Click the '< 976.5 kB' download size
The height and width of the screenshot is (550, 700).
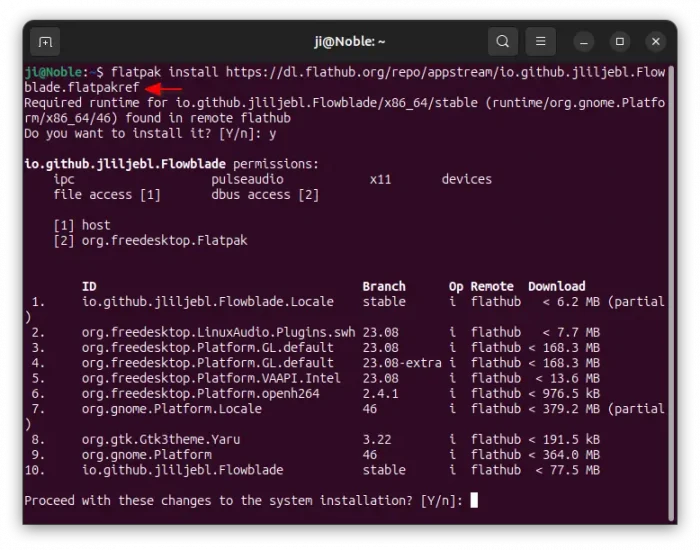(x=564, y=394)
